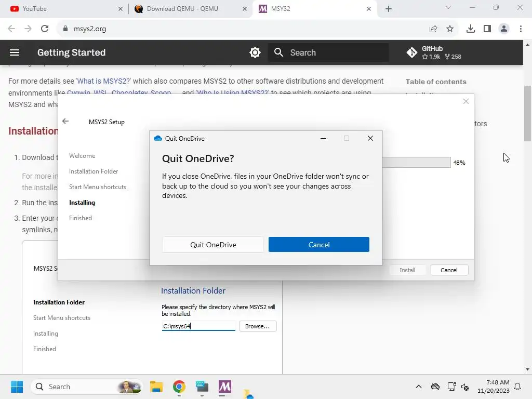
Task: Open the MSYS2 installer taskbar icon
Action: (224, 387)
